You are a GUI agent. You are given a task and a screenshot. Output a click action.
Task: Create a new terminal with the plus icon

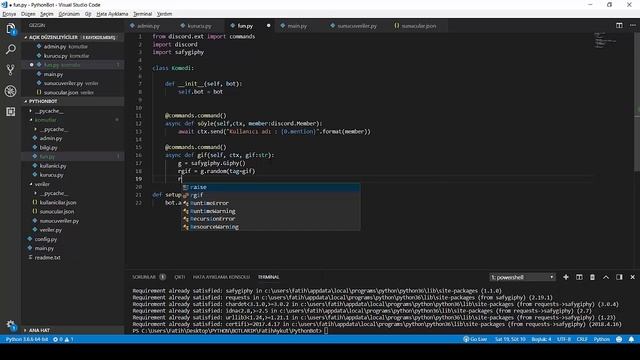pos(566,277)
